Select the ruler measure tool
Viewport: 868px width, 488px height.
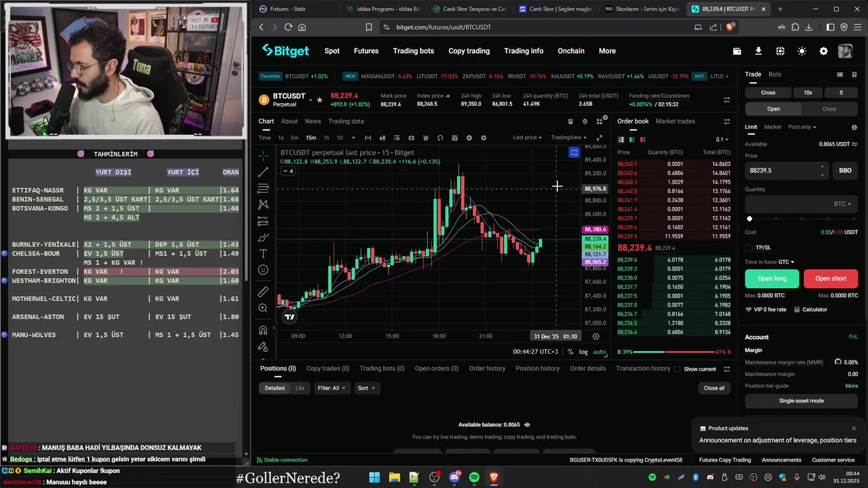click(263, 291)
